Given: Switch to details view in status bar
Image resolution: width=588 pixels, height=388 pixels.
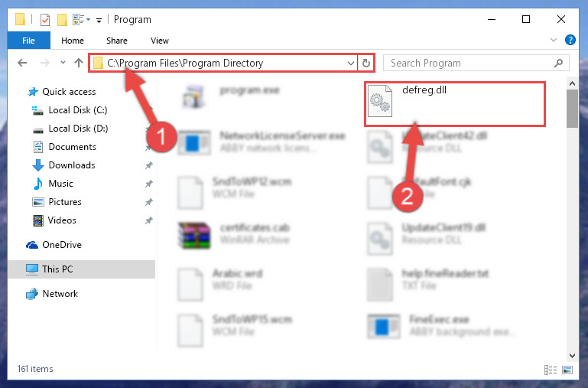Looking at the screenshot, I should pyautogui.click(x=551, y=370).
